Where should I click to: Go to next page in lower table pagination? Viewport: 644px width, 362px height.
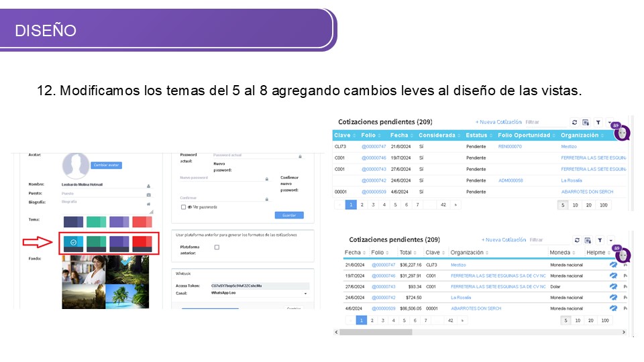coord(462,320)
